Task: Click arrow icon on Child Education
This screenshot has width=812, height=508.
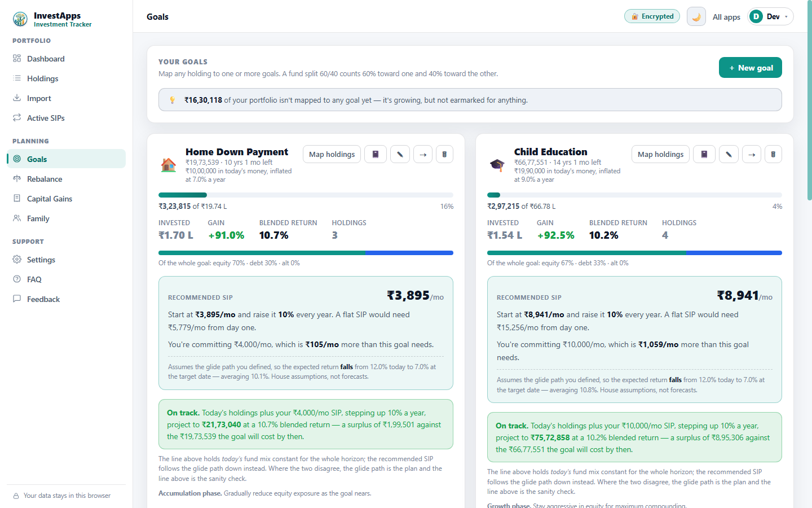Action: coord(752,154)
